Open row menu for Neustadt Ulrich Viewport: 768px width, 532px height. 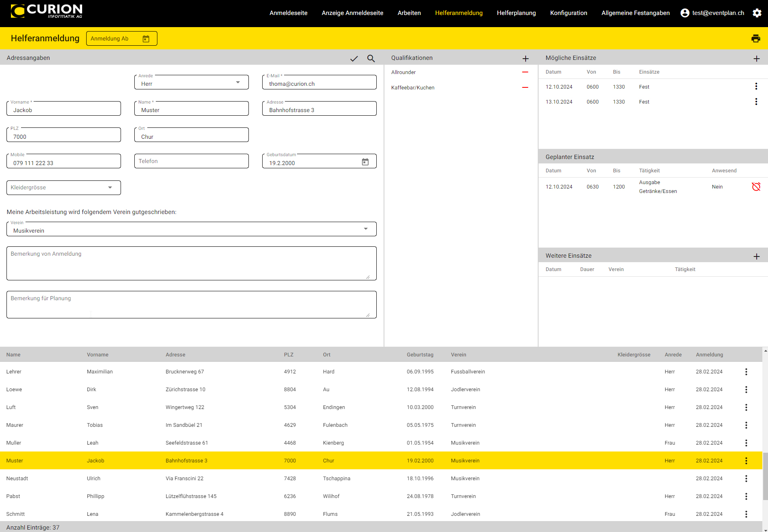pyautogui.click(x=746, y=478)
